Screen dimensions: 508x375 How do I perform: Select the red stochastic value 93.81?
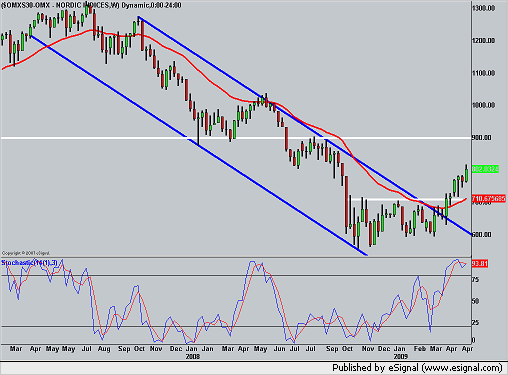coord(480,264)
